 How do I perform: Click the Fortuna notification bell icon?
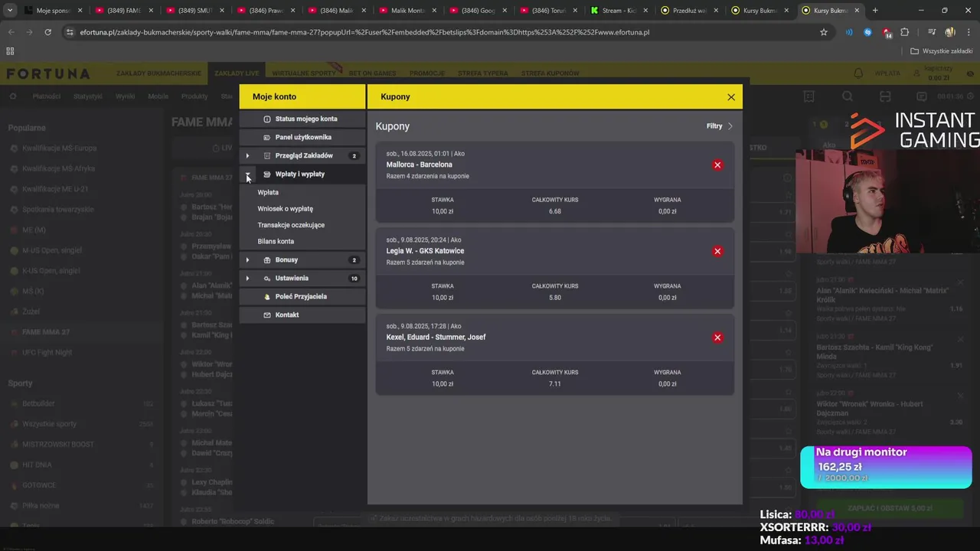click(858, 73)
